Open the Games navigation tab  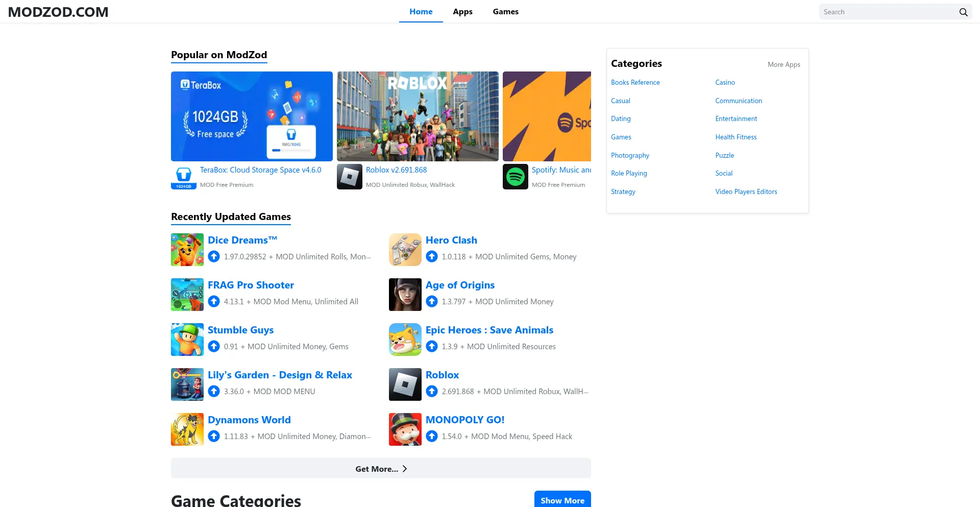point(505,12)
